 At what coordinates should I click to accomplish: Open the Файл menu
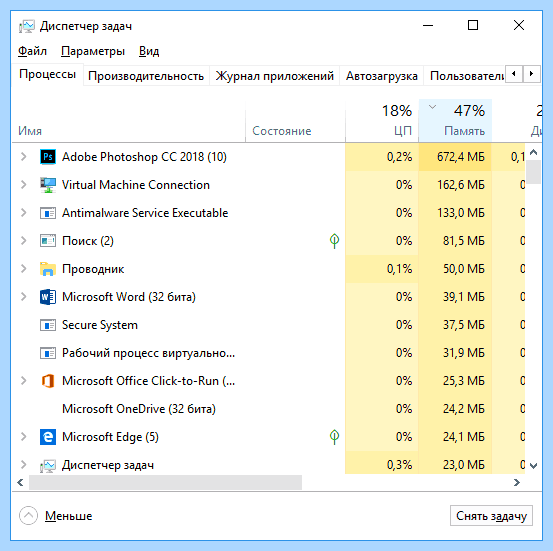pos(32,52)
